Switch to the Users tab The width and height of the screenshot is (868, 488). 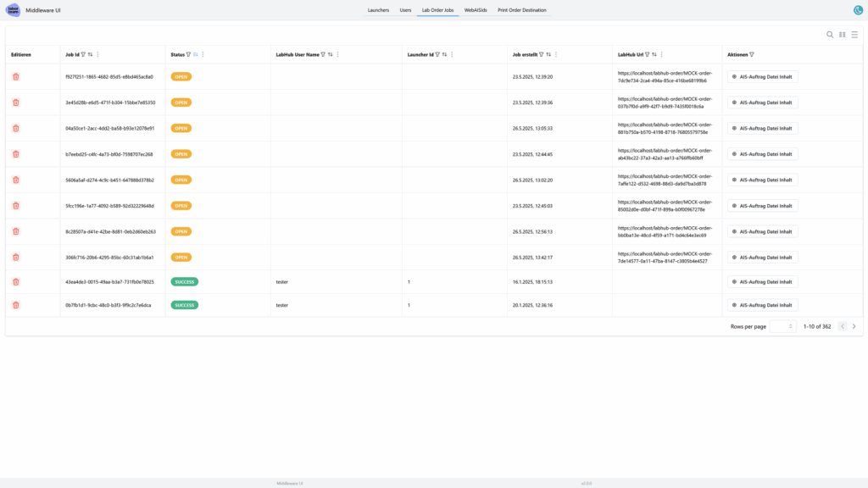click(x=405, y=10)
